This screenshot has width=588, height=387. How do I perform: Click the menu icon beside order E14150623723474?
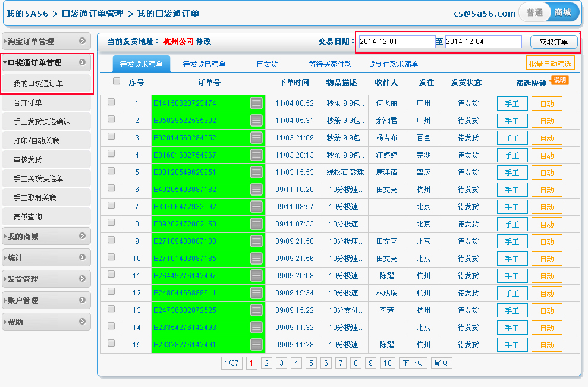click(256, 103)
